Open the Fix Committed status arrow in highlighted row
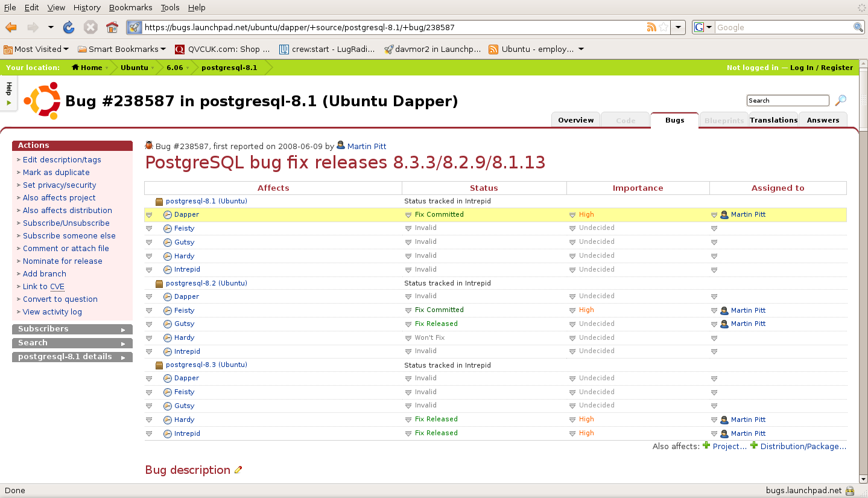 tap(408, 215)
